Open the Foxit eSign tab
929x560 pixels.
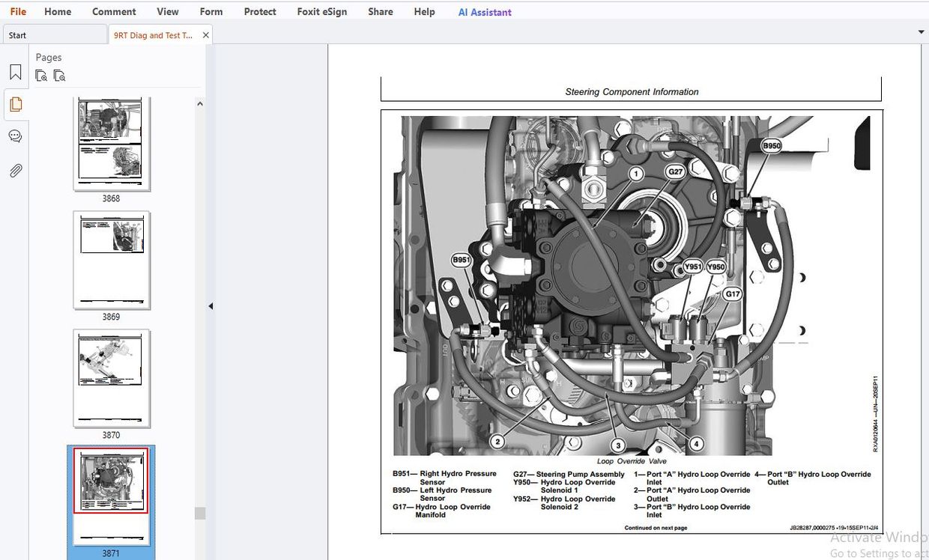[x=321, y=12]
